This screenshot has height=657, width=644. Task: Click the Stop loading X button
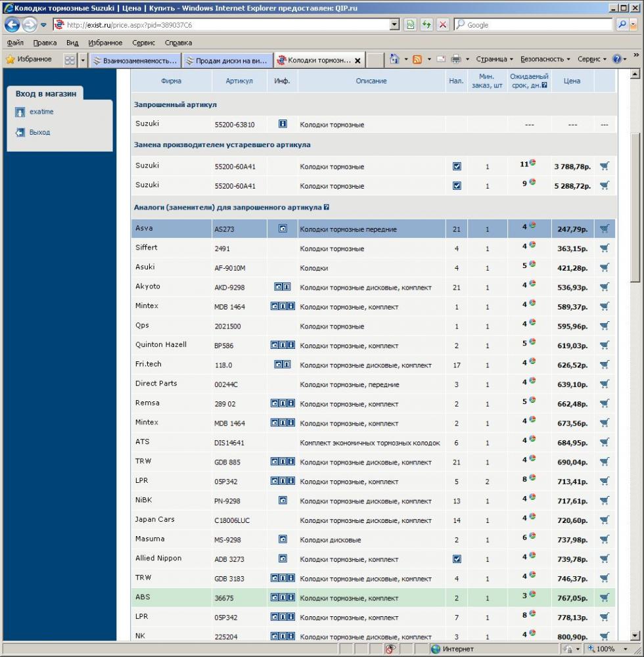[x=443, y=25]
